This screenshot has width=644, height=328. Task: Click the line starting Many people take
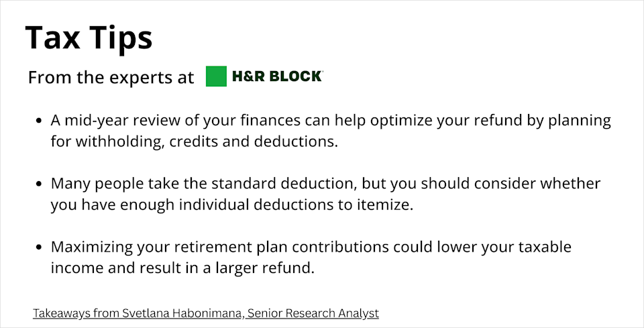click(325, 183)
